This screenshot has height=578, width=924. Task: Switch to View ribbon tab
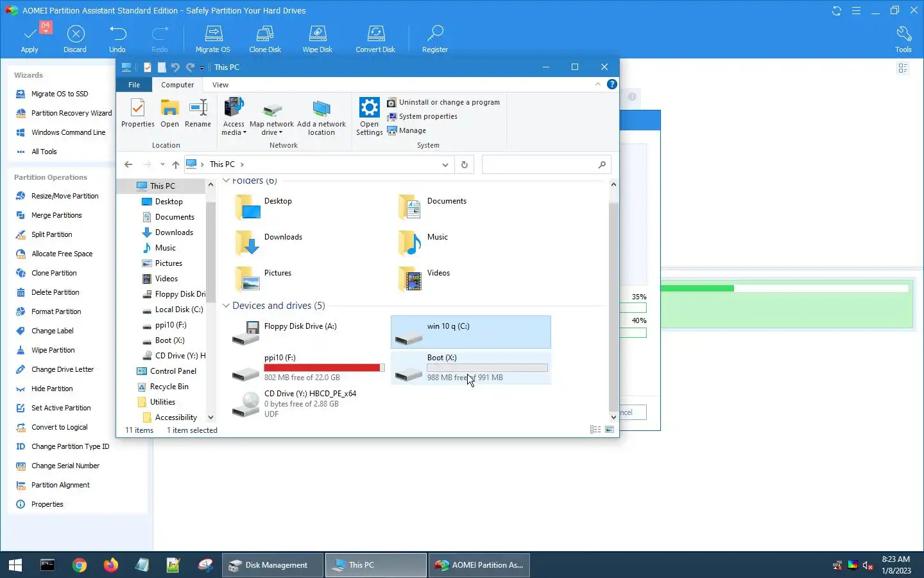(220, 85)
